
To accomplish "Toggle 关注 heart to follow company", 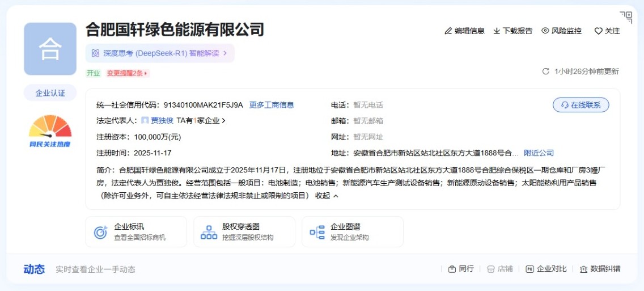I will point(599,31).
